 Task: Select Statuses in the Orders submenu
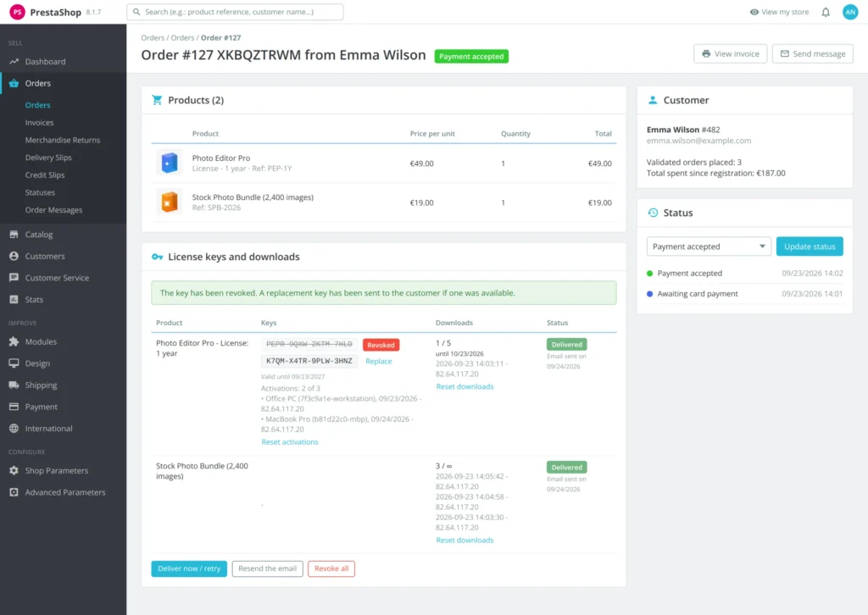click(40, 192)
